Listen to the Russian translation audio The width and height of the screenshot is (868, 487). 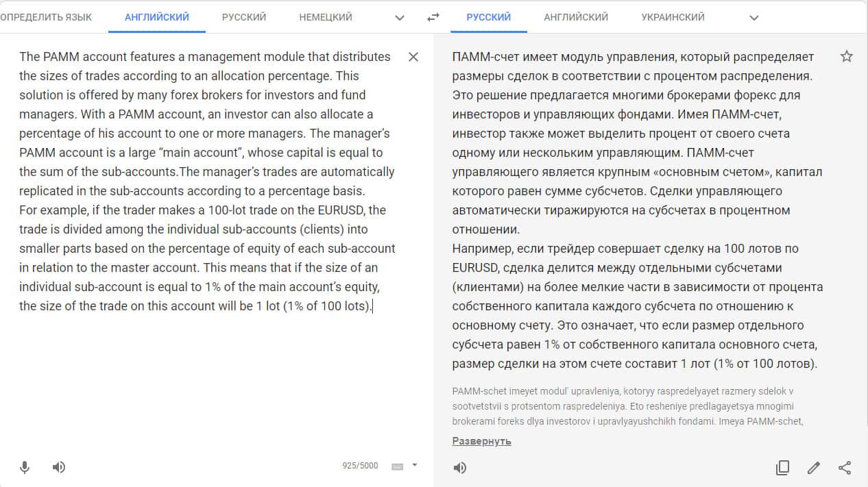coord(460,468)
